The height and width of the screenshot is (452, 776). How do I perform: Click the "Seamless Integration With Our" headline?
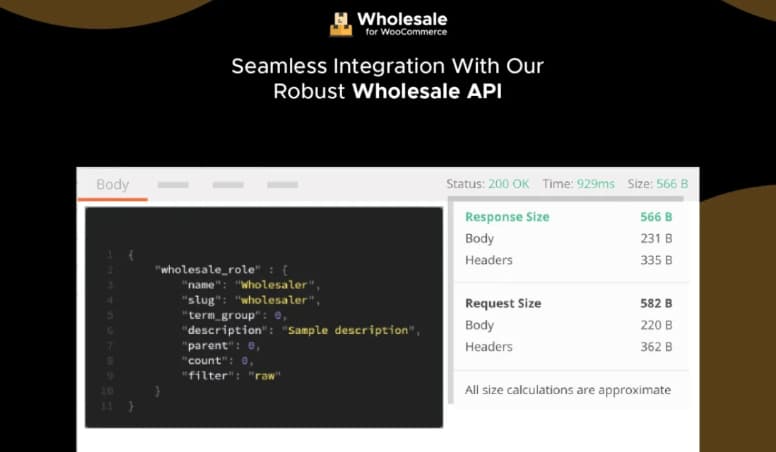click(x=388, y=66)
